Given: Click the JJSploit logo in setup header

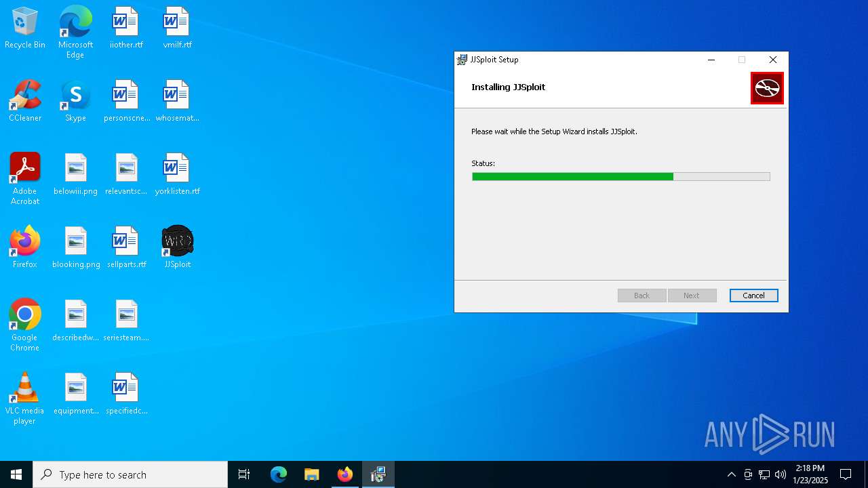Looking at the screenshot, I should (767, 88).
